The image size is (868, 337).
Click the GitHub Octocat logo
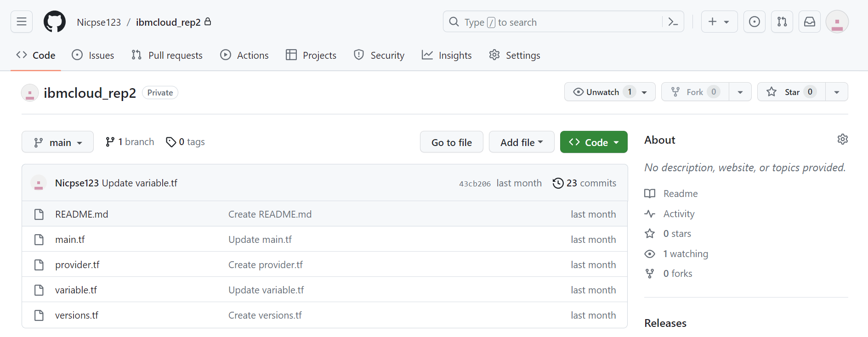point(54,22)
